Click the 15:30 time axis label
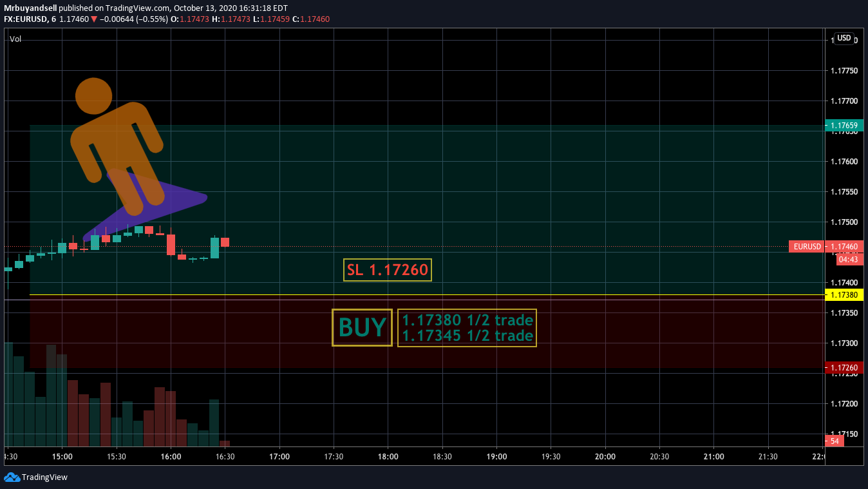This screenshot has width=868, height=489. pyautogui.click(x=116, y=457)
